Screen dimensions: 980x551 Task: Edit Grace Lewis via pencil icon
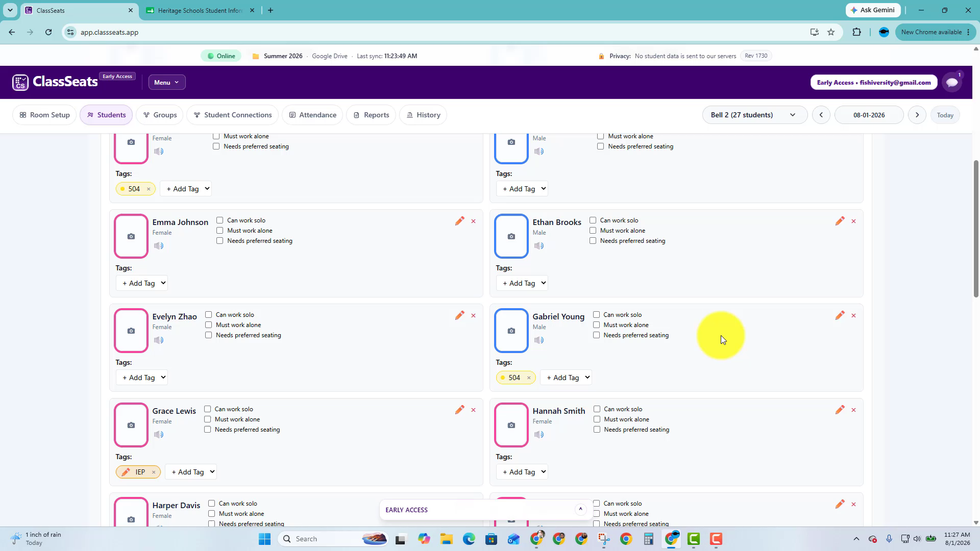coord(459,410)
